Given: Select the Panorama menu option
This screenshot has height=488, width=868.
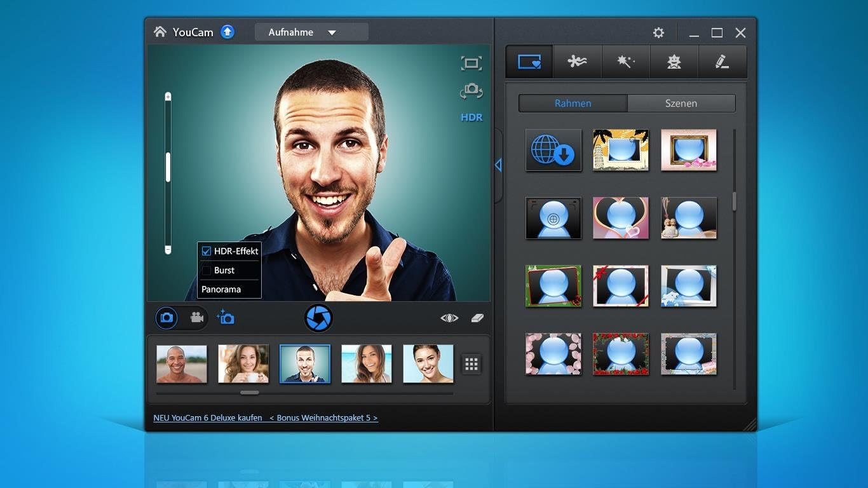Looking at the screenshot, I should click(221, 289).
